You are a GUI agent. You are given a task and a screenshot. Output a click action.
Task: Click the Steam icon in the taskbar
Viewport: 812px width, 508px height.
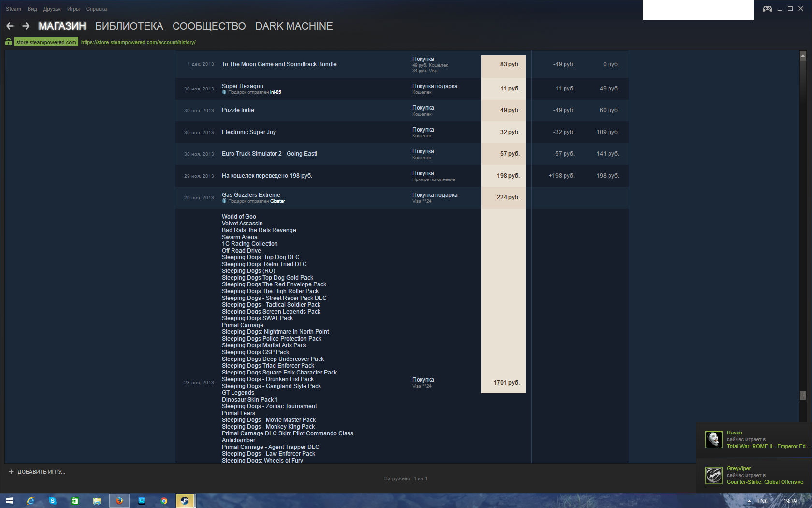[x=185, y=501]
